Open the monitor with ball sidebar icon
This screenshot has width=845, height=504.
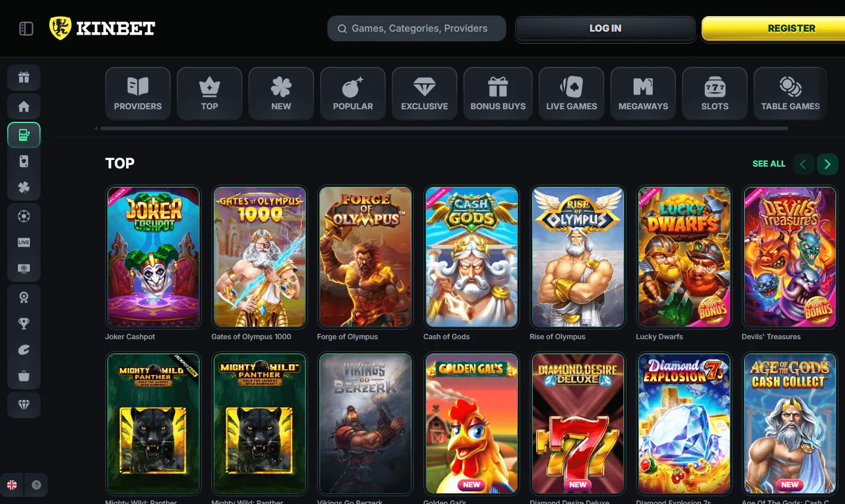24,269
